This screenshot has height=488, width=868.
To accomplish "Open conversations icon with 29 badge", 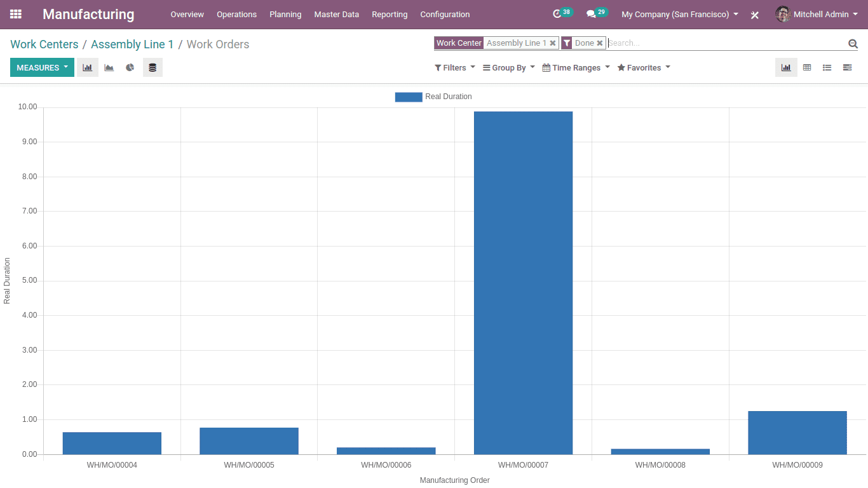I will tap(597, 13).
